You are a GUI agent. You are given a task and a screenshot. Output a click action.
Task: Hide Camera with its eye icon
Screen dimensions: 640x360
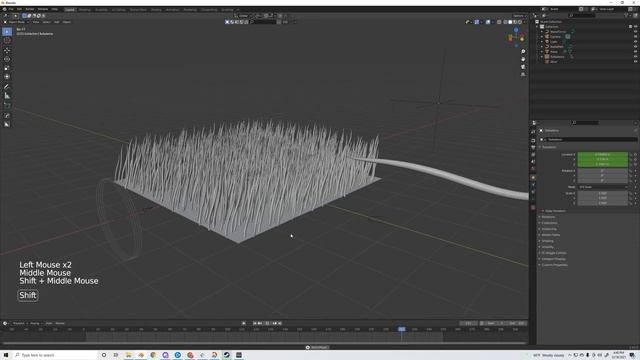pyautogui.click(x=635, y=37)
